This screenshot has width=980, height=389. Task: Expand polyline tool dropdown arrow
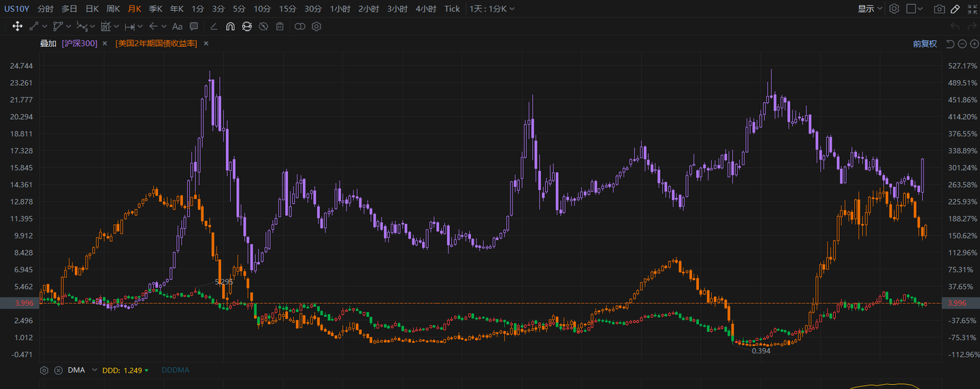pyautogui.click(x=69, y=27)
